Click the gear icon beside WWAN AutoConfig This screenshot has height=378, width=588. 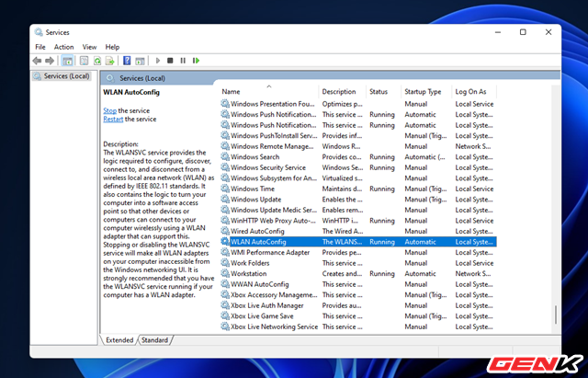225,284
